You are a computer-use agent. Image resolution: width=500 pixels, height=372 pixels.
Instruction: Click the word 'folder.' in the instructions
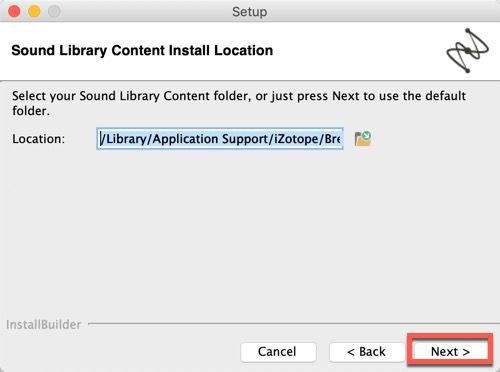coord(31,111)
